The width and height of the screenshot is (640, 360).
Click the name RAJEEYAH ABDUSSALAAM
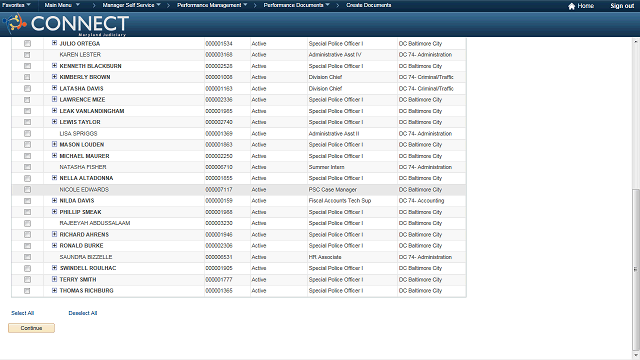95,223
